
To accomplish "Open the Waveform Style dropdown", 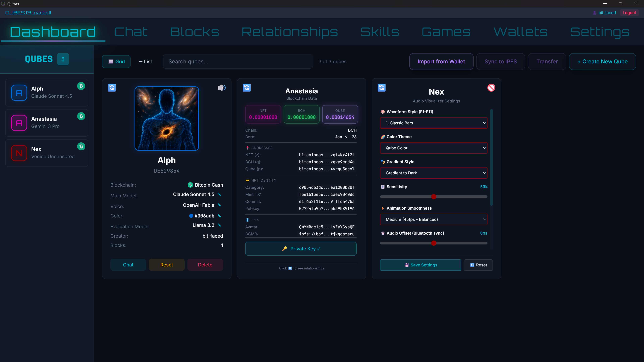I will [433, 123].
